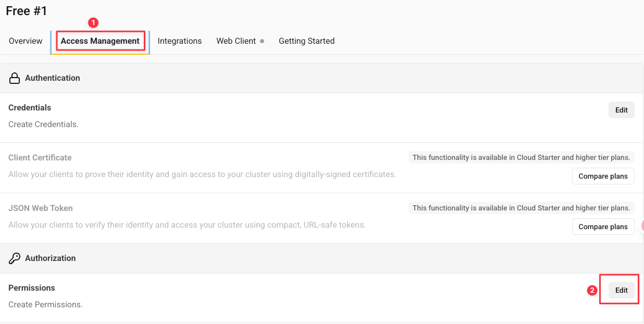Switch to the Overview tab
644x324 pixels.
click(x=26, y=41)
